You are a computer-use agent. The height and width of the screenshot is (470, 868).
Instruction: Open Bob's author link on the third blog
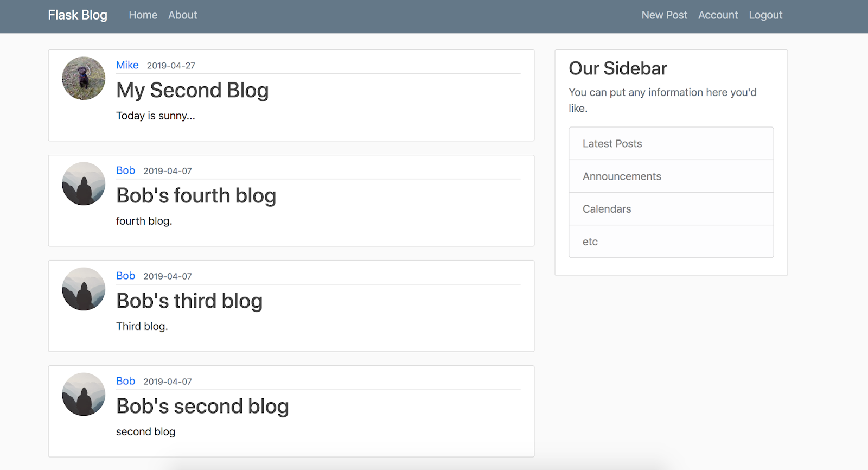pyautogui.click(x=125, y=276)
